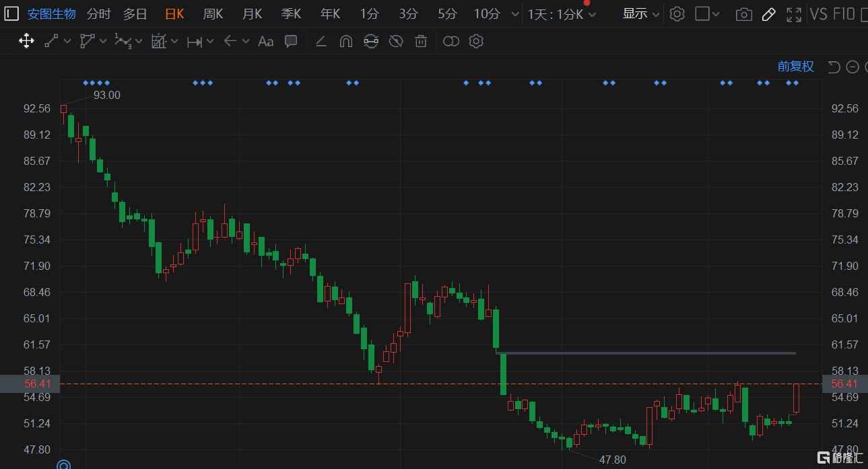This screenshot has width=868, height=469.
Task: Toggle the magnet snap mode
Action: pyautogui.click(x=345, y=42)
